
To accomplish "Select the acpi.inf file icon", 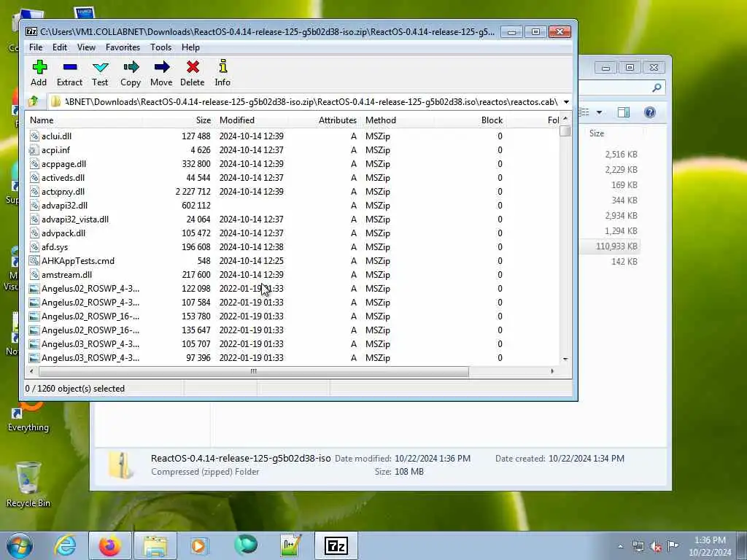I will pos(34,150).
